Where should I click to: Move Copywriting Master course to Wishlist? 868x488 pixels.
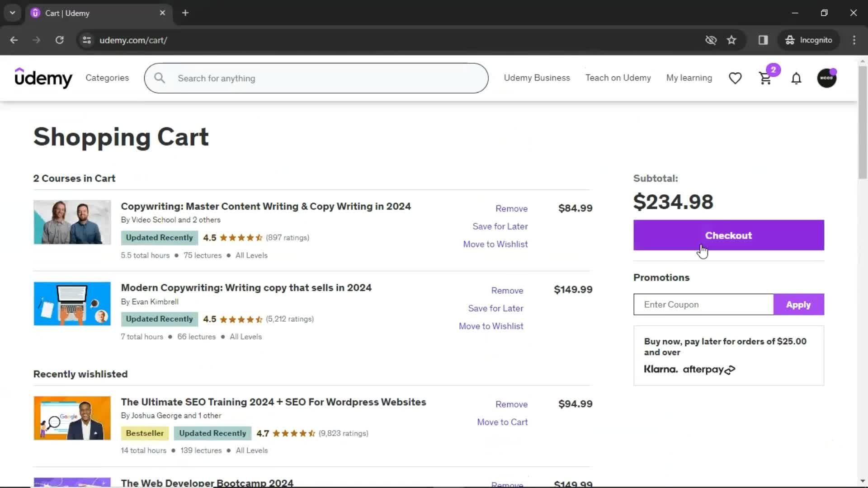[x=495, y=244]
